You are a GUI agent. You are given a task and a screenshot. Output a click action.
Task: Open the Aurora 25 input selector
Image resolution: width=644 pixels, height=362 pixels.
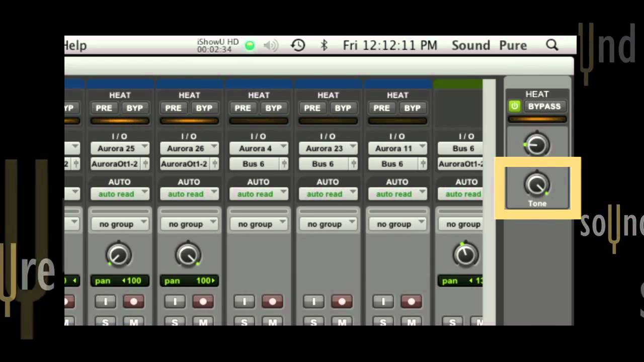pos(120,148)
